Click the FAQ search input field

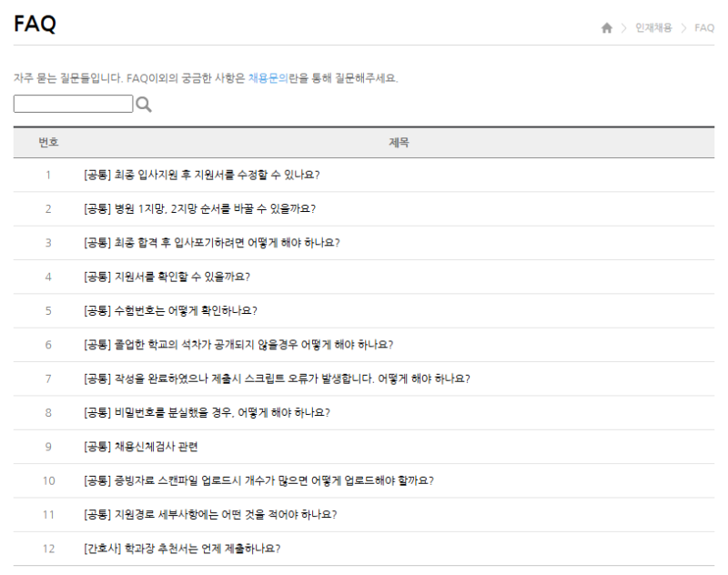(73, 105)
